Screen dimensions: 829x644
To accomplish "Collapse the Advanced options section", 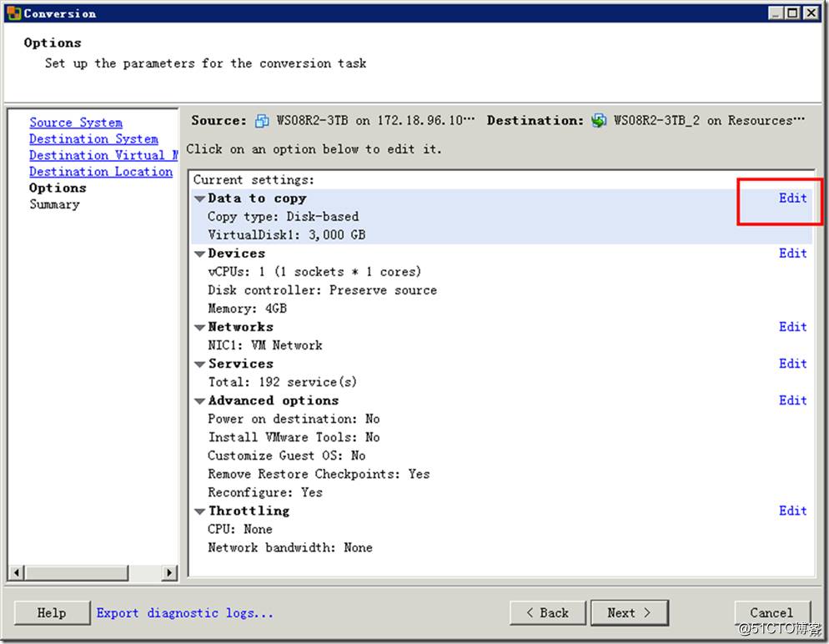I will [x=200, y=400].
